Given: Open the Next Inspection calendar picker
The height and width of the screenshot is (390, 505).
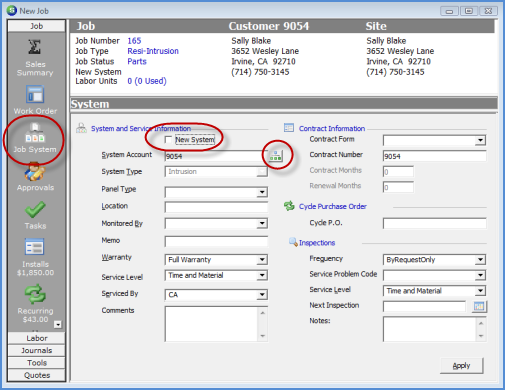Looking at the screenshot, I should click(x=479, y=306).
